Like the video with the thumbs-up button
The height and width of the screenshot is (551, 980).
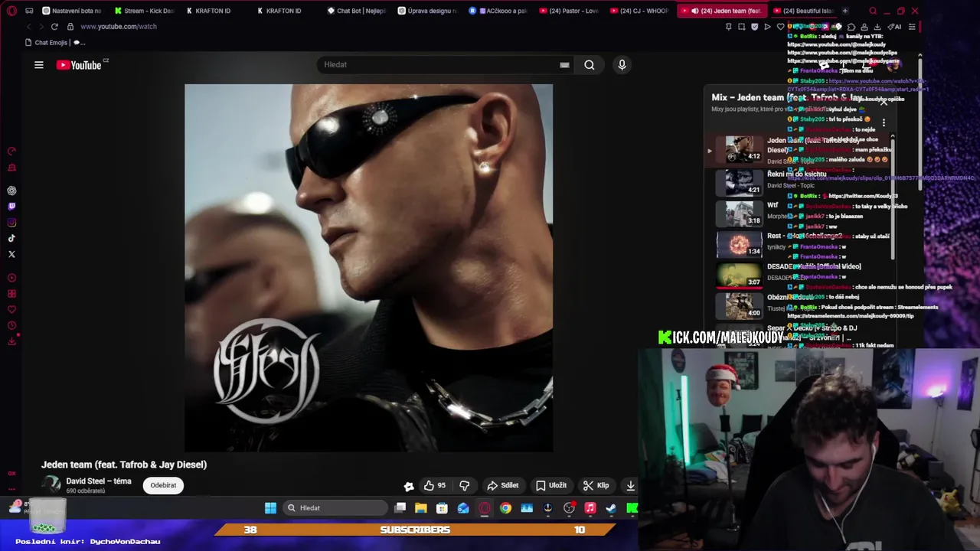pyautogui.click(x=434, y=485)
